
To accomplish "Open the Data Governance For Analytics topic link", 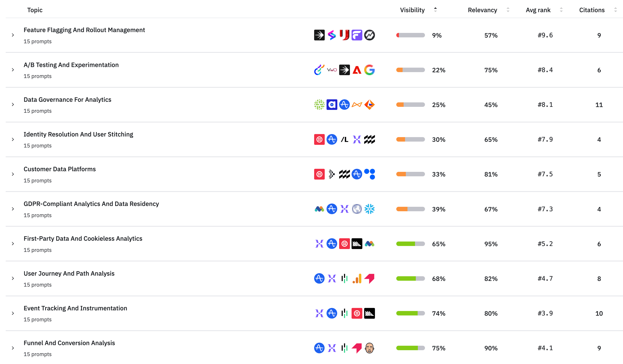I will pyautogui.click(x=67, y=100).
